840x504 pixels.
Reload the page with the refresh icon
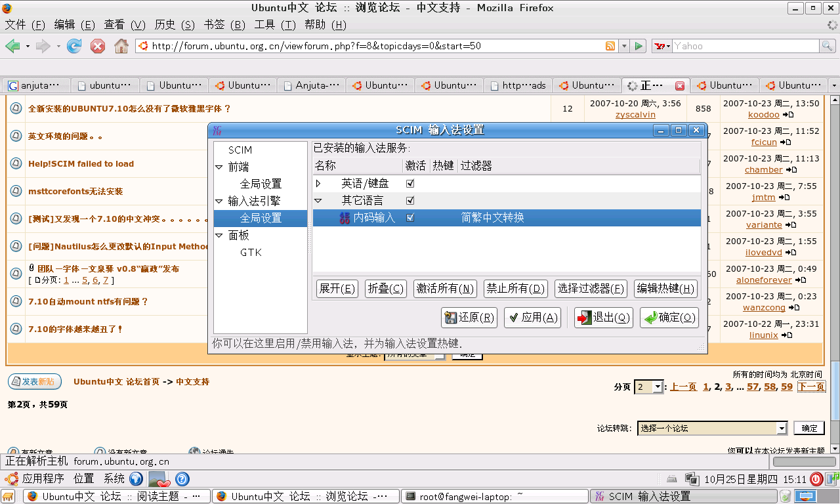point(74,46)
